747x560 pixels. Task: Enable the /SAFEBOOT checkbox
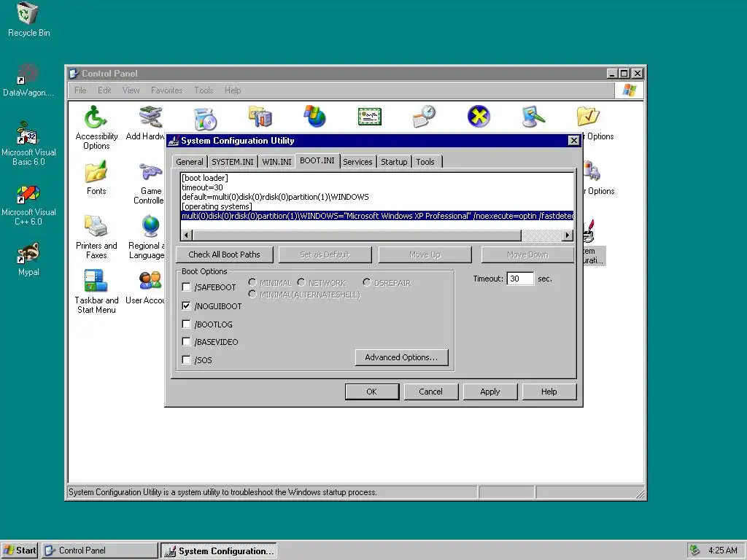186,287
